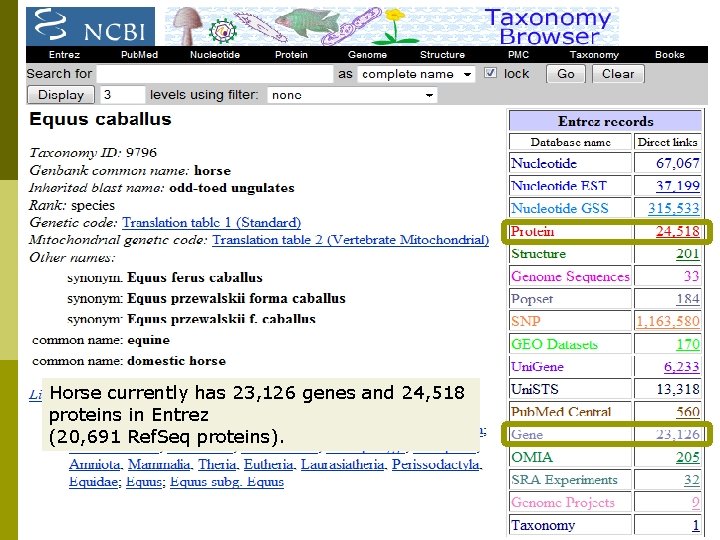720x540 pixels.
Task: Open the 'complete name' dropdown
Action: pos(416,74)
